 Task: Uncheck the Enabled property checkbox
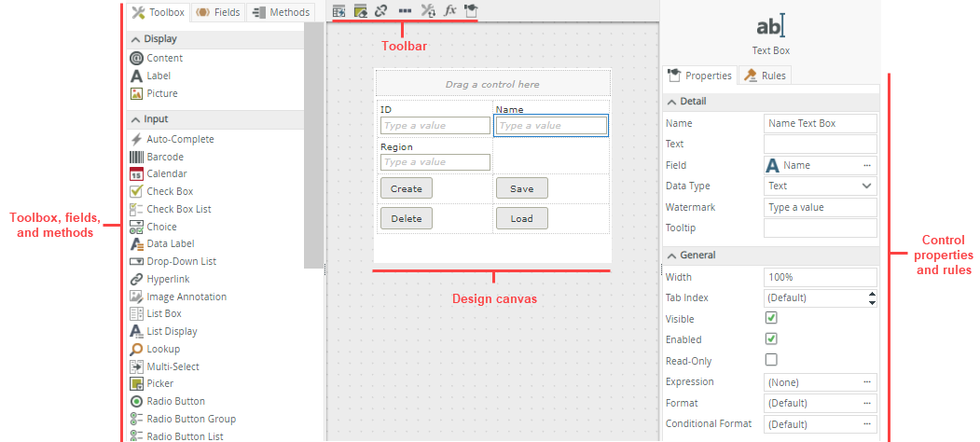[x=771, y=338]
